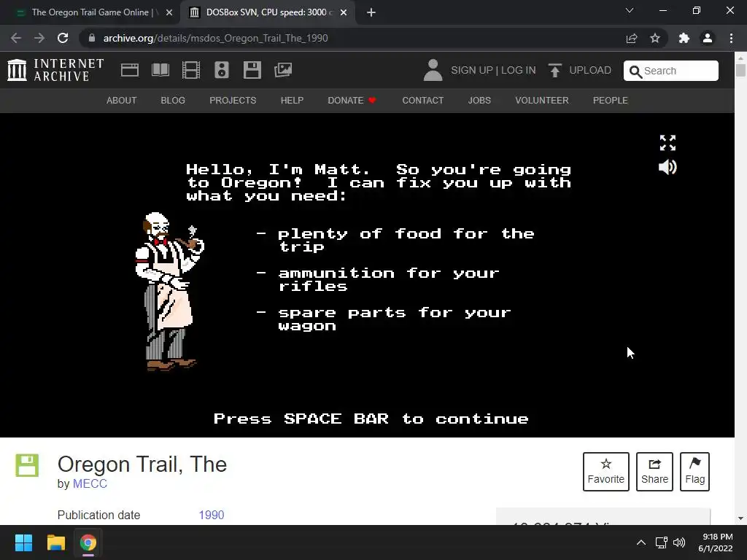Click SIGN UP | LOG IN
The image size is (747, 560).
point(493,71)
